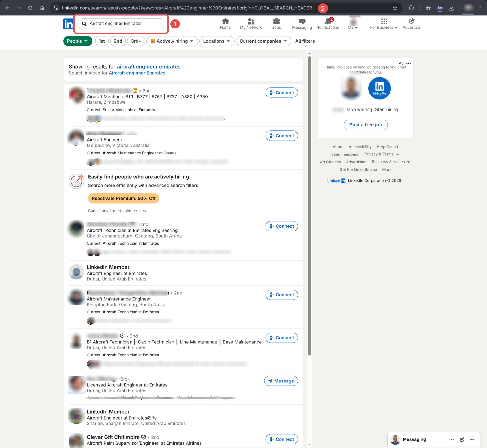
Task: Expand the Messaging panel with the chevron
Action: (472, 440)
